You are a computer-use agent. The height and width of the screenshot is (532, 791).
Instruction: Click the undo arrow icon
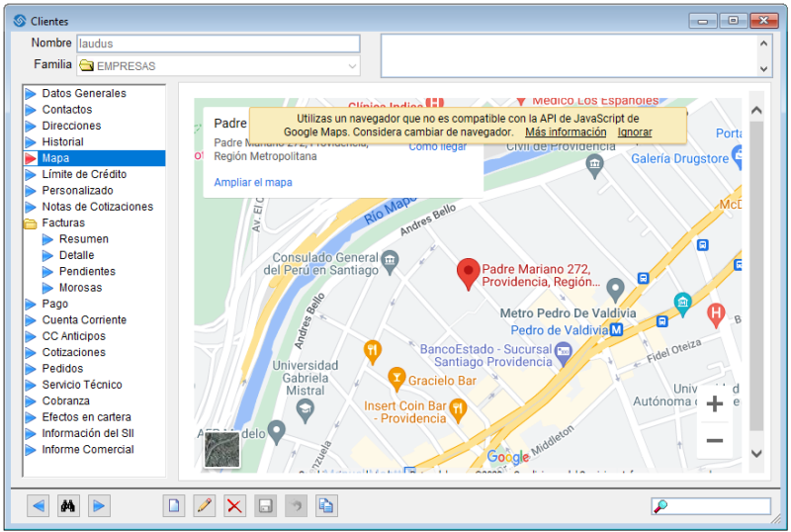click(x=296, y=505)
